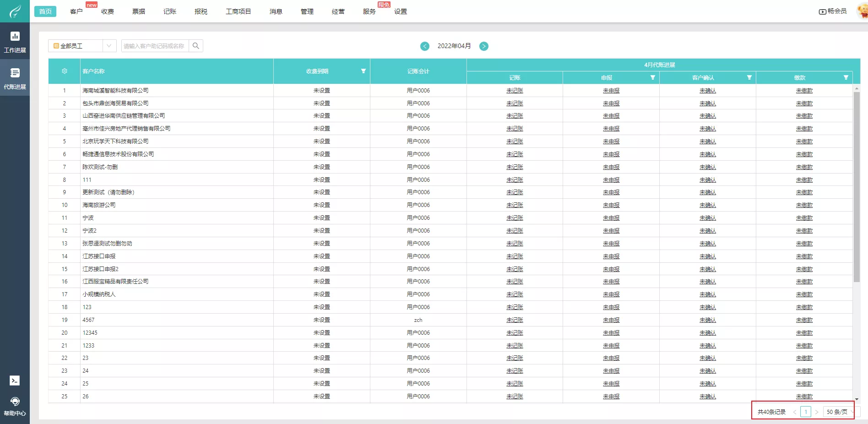Filter the 申报 column
This screenshot has width=868, height=424.
point(653,77)
